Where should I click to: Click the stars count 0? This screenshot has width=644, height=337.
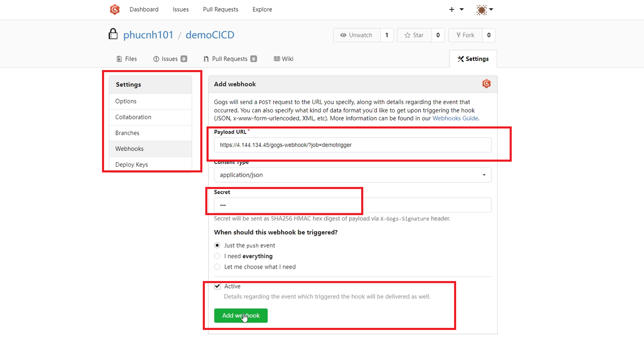tap(438, 35)
